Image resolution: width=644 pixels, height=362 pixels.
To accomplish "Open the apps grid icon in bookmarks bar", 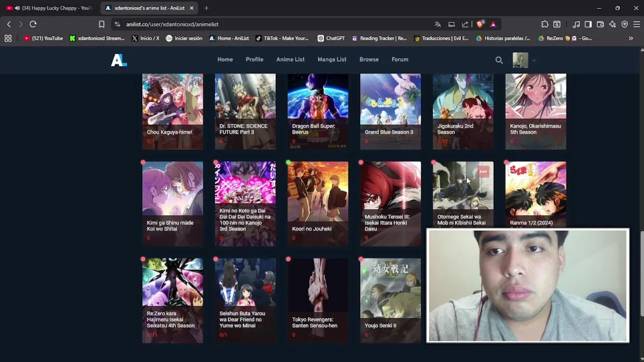I will (8, 38).
